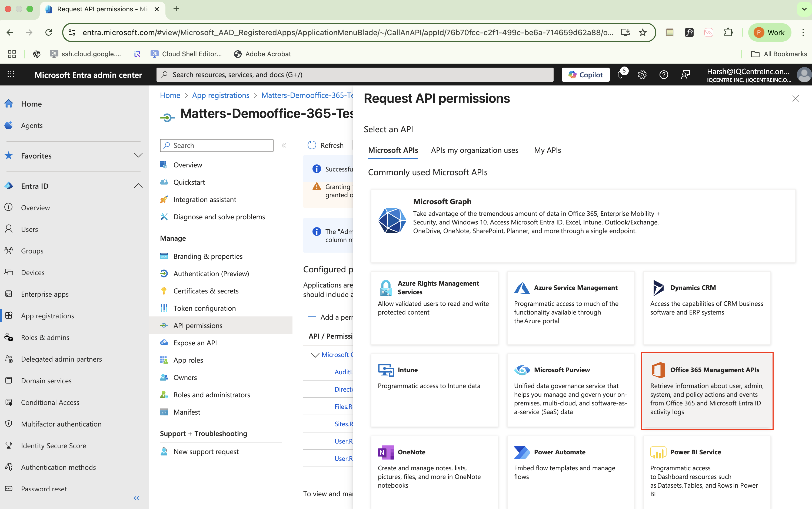Choose the OneNote API card

click(x=434, y=472)
